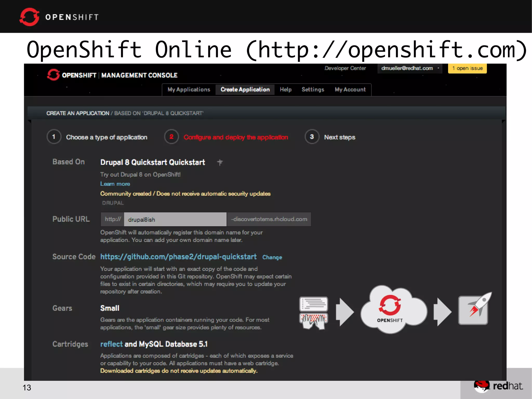Select step 1 circle icon
Image resolution: width=532 pixels, height=399 pixels.
pos(54,137)
